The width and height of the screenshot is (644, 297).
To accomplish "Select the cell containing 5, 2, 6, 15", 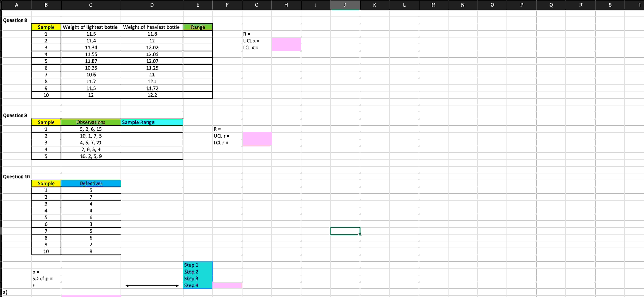I will point(91,129).
